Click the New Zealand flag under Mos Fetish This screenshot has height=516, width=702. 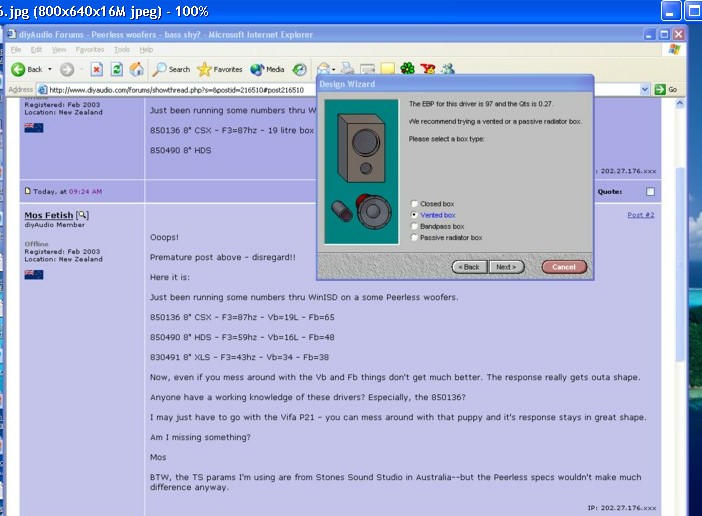click(x=34, y=274)
